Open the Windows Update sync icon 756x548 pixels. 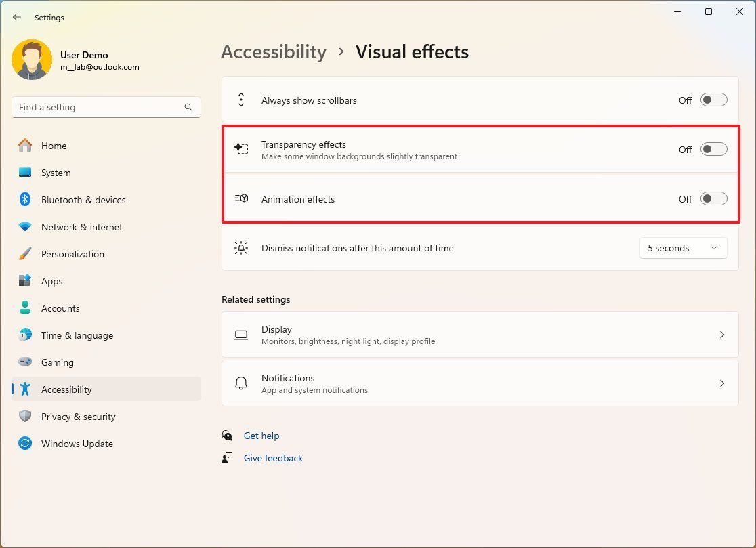coord(25,443)
